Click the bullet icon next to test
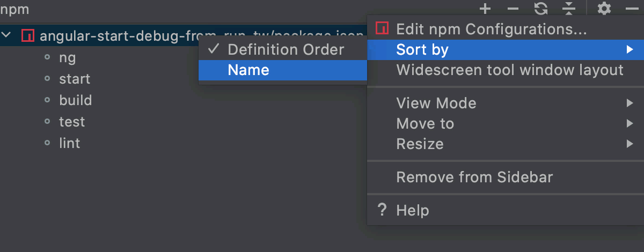The height and width of the screenshot is (252, 644). tap(47, 122)
